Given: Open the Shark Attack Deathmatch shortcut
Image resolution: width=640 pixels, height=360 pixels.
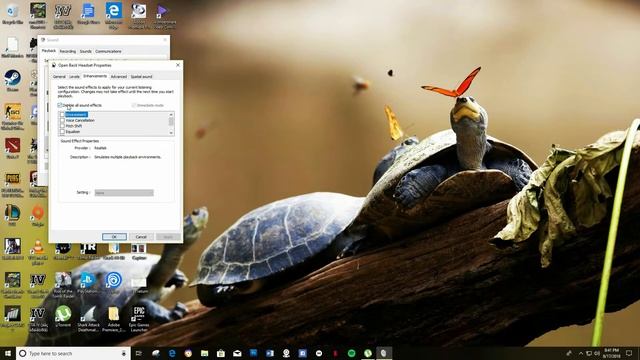Looking at the screenshot, I should coord(88,319).
